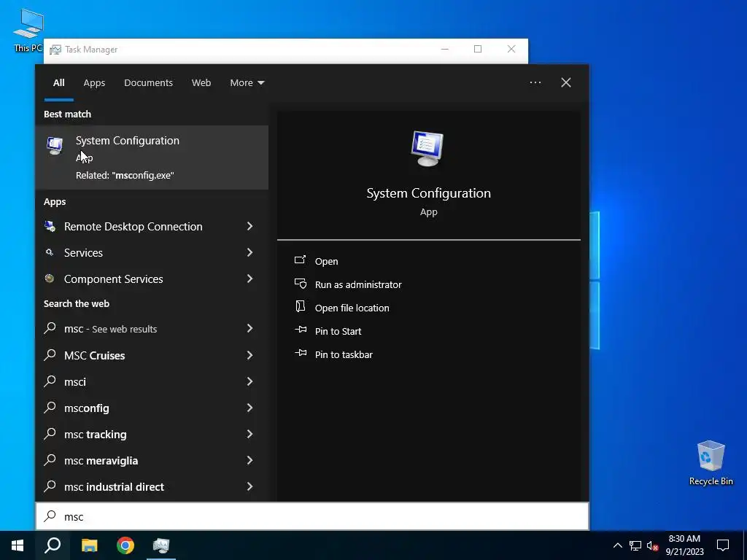747x560 pixels.
Task: Switch to the All search tab
Action: 58,83
